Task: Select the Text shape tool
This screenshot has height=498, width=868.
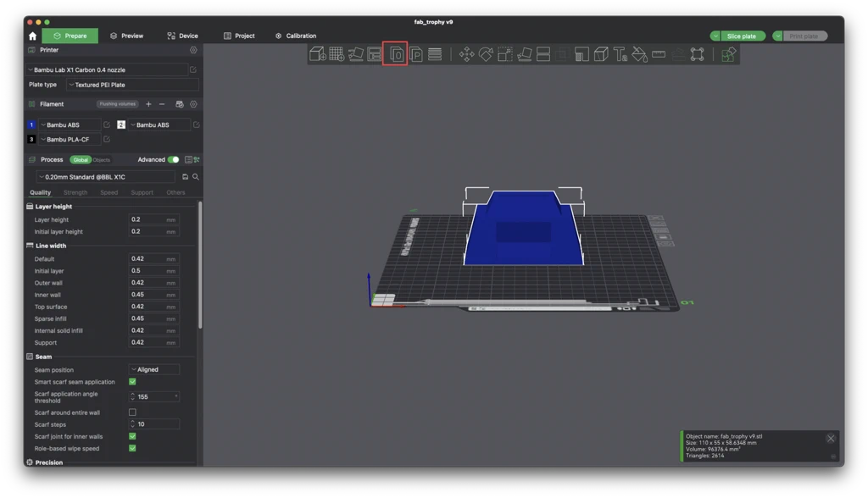Action: 620,54
